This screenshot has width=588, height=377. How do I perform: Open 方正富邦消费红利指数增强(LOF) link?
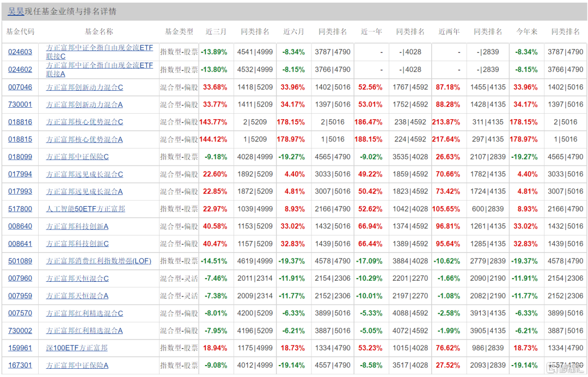pos(99,261)
